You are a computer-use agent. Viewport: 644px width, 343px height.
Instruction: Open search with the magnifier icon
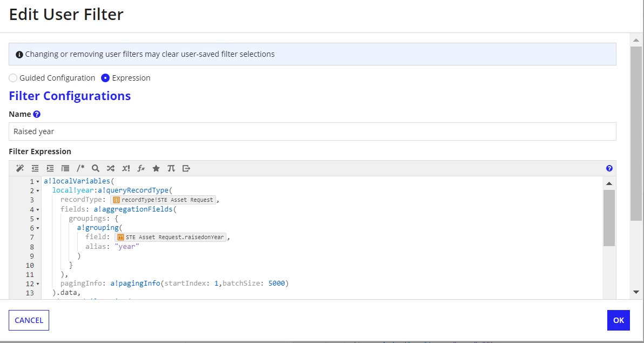(x=96, y=168)
